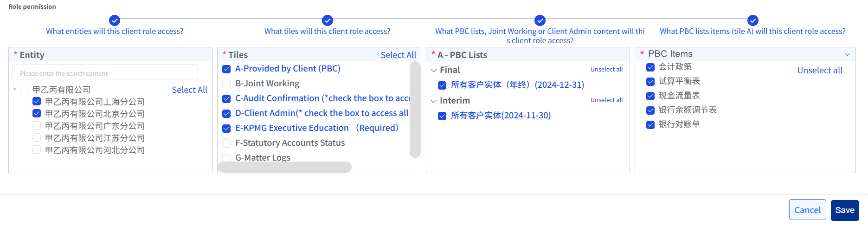
Task: Click Unselect all beside Final
Action: 606,70
